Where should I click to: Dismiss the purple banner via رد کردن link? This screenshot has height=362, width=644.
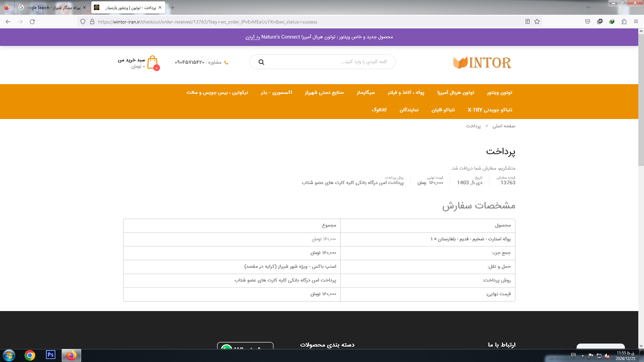click(253, 37)
